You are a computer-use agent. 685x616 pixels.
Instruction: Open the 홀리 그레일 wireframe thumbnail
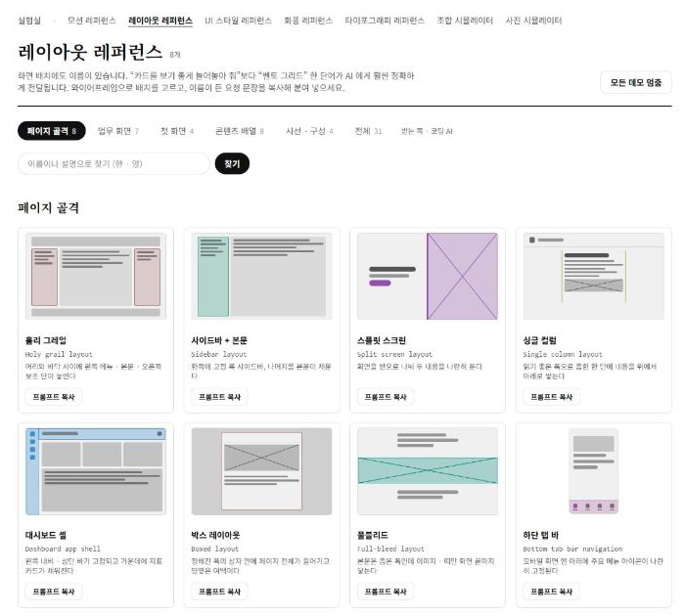point(96,276)
